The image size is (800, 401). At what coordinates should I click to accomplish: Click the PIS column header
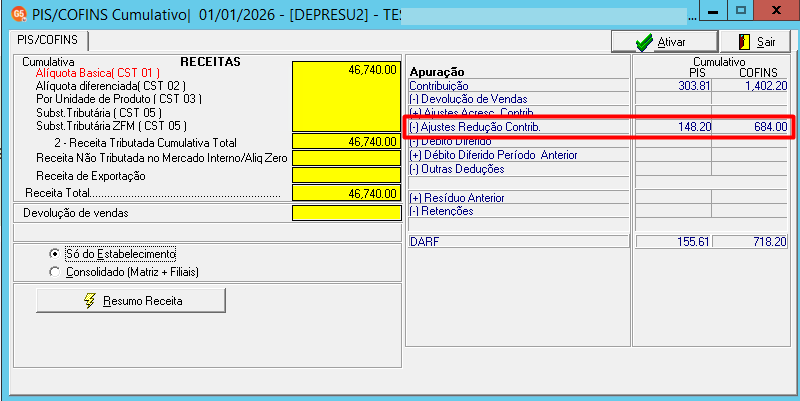[x=697, y=73]
